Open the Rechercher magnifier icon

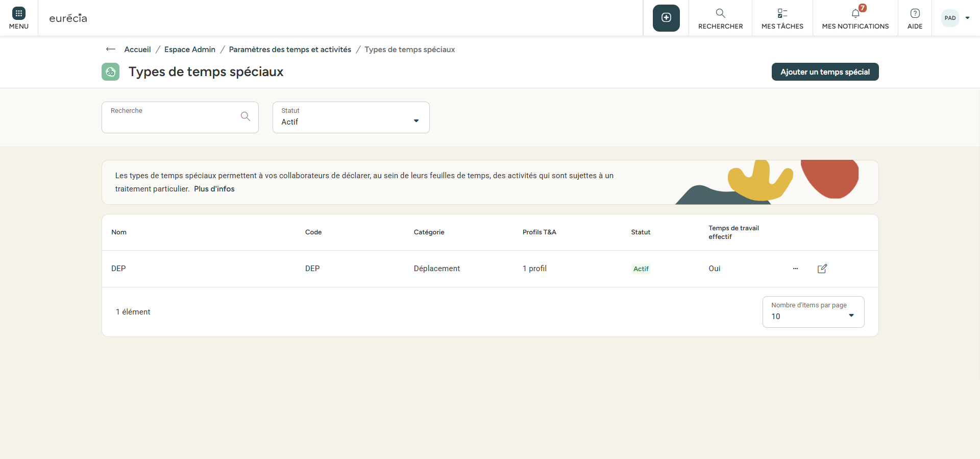pyautogui.click(x=720, y=14)
